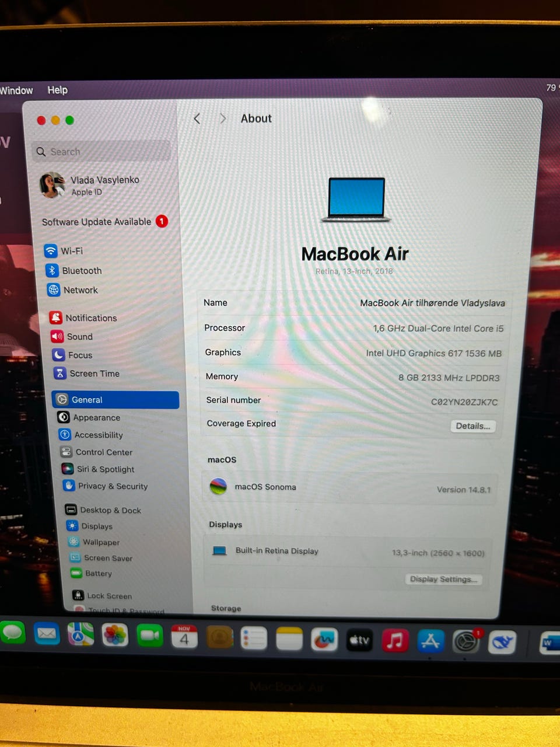Open Focus settings pane
This screenshot has width=560, height=747.
pos(72,355)
